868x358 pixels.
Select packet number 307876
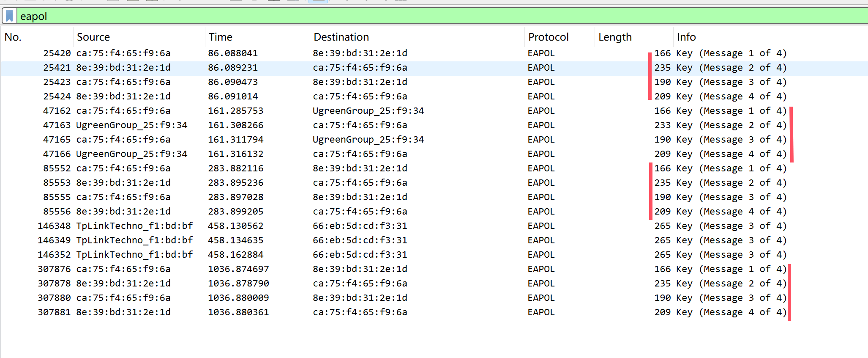pyautogui.click(x=434, y=269)
